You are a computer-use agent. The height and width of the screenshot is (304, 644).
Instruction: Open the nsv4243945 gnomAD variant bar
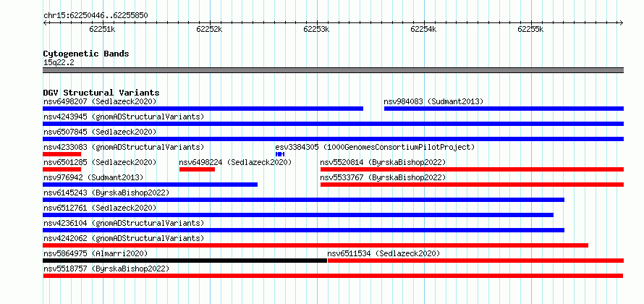tap(333, 124)
